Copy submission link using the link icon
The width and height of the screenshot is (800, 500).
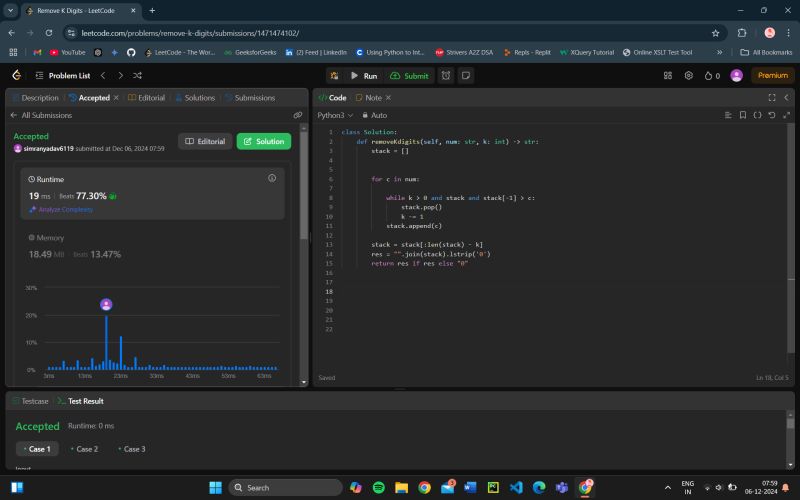[297, 115]
